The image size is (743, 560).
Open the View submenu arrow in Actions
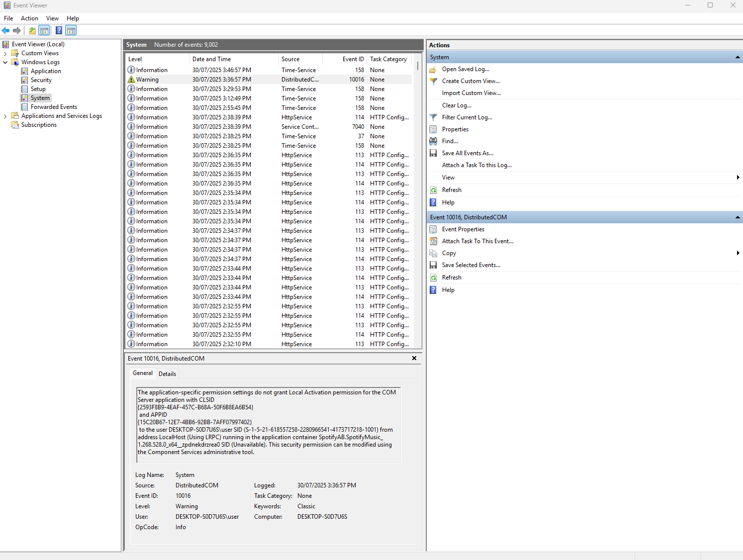738,178
